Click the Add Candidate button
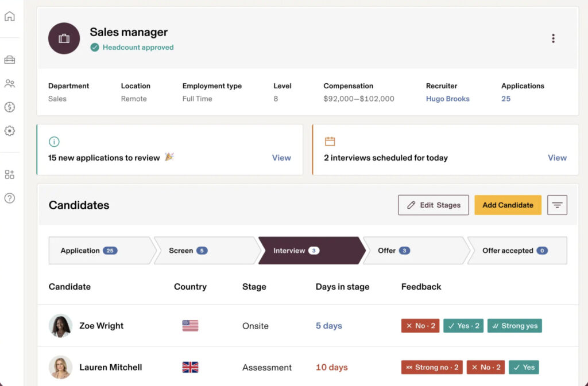588x386 pixels. (x=508, y=205)
